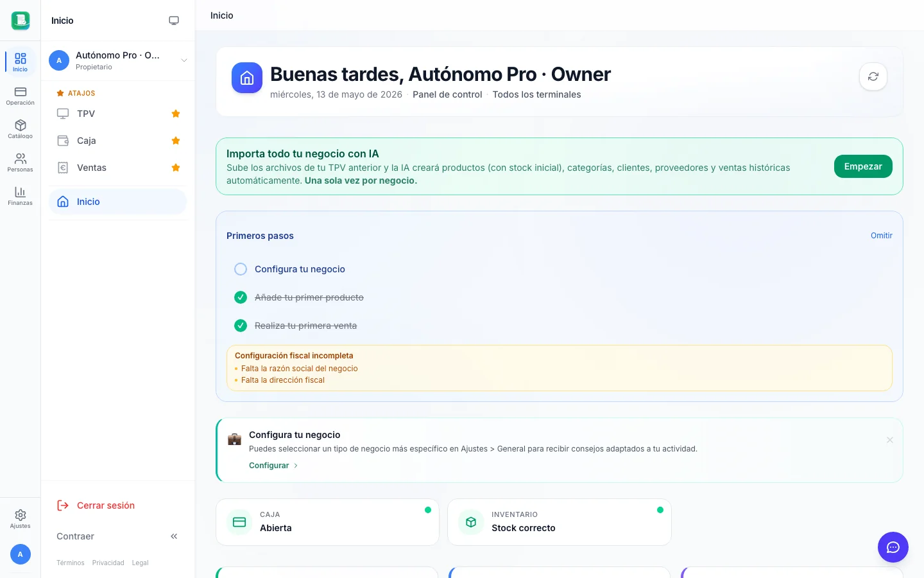The height and width of the screenshot is (578, 924).
Task: Click the Inventario box icon
Action: pyautogui.click(x=471, y=522)
